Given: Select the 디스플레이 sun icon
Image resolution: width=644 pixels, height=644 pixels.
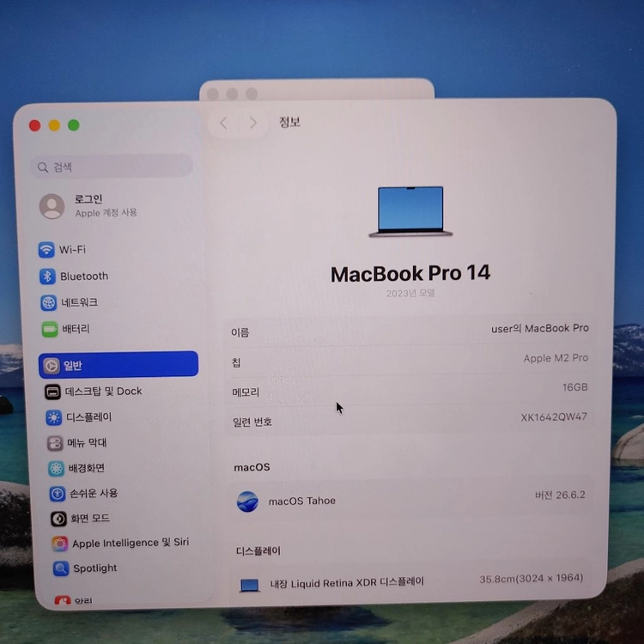Looking at the screenshot, I should click(x=54, y=417).
